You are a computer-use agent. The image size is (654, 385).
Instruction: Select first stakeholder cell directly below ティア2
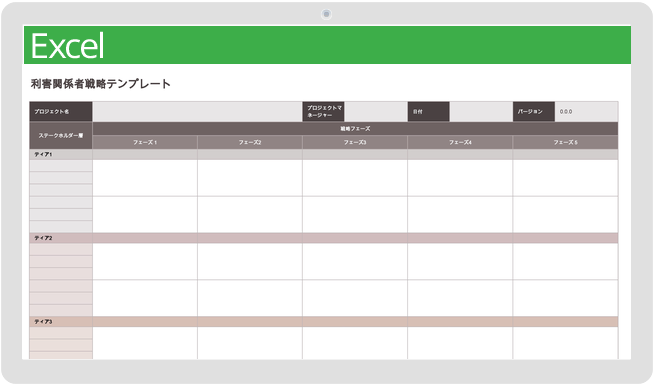[x=61, y=249]
